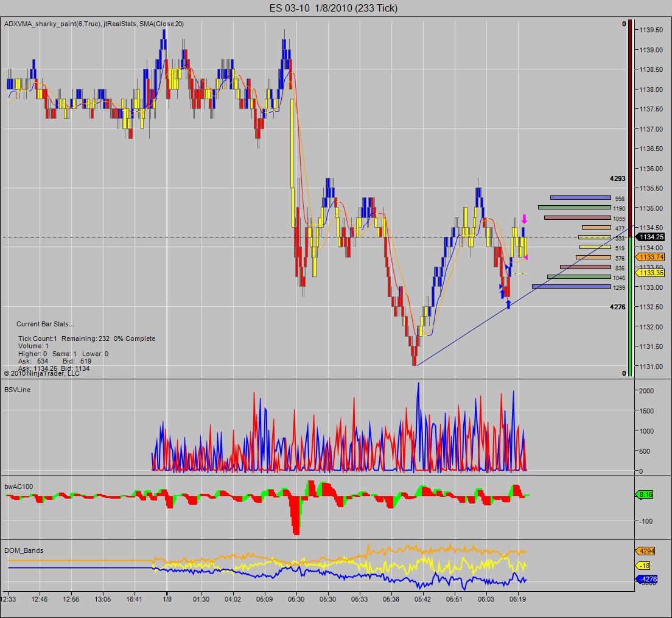Click the BSVLine indicator panel label

coord(17,390)
